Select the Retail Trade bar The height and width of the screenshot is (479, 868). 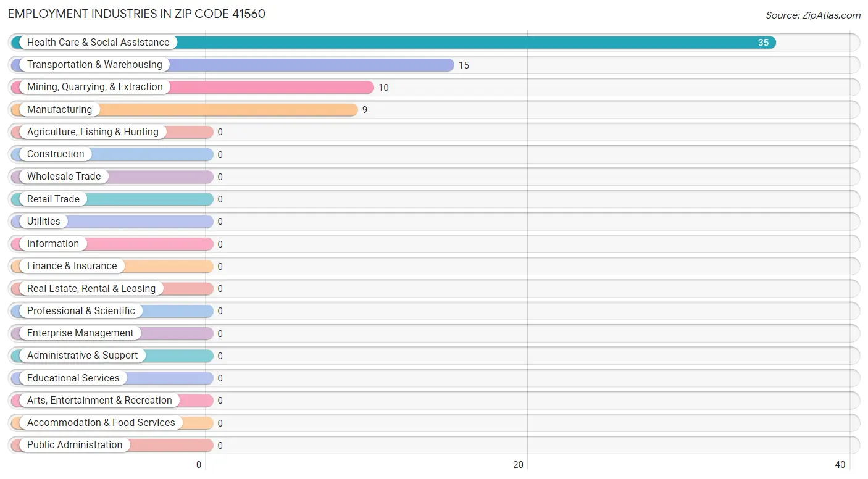(112, 199)
